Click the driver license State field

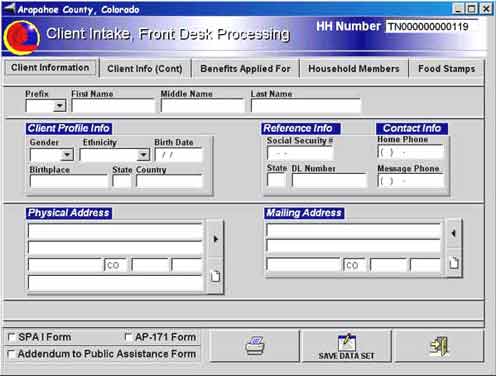point(276,180)
